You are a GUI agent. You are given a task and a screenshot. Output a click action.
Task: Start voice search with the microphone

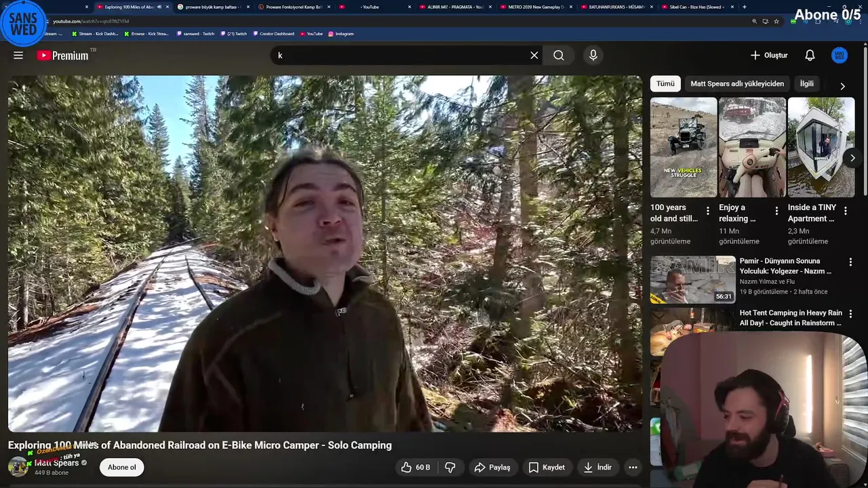click(593, 56)
